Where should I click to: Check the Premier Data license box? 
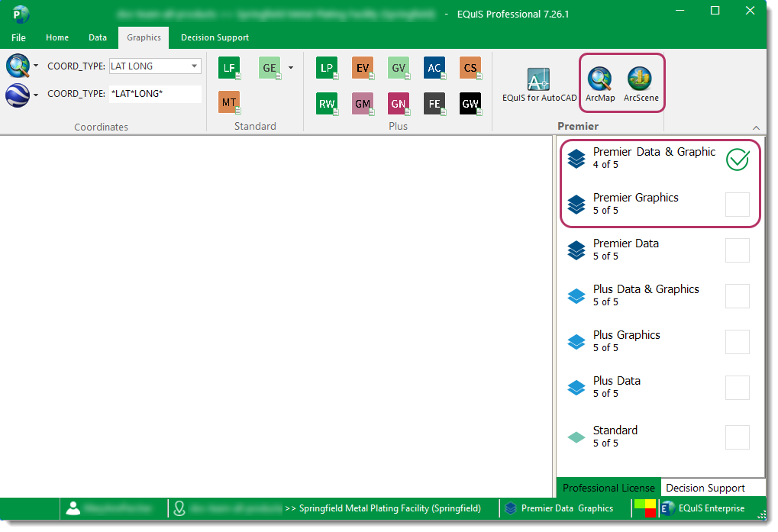pyautogui.click(x=738, y=250)
